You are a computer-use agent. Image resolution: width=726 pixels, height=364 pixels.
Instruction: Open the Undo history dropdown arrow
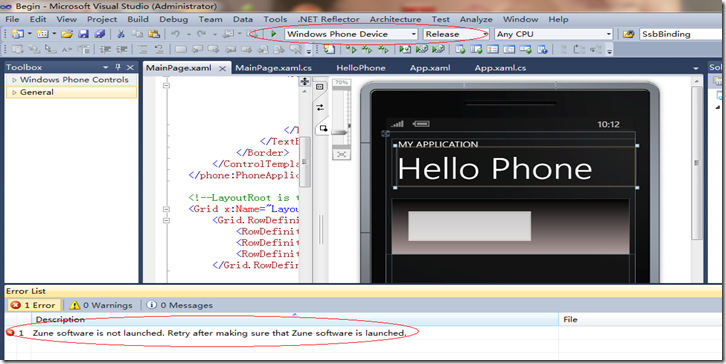click(188, 34)
